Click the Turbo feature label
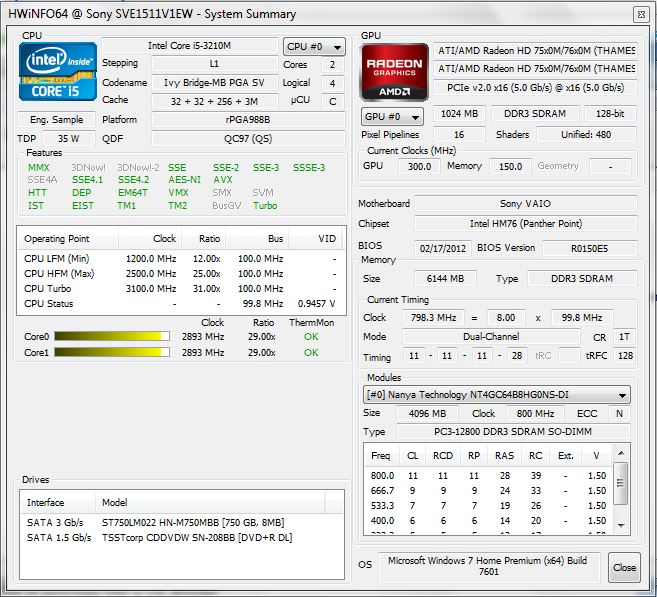This screenshot has width=657, height=597. 265,206
